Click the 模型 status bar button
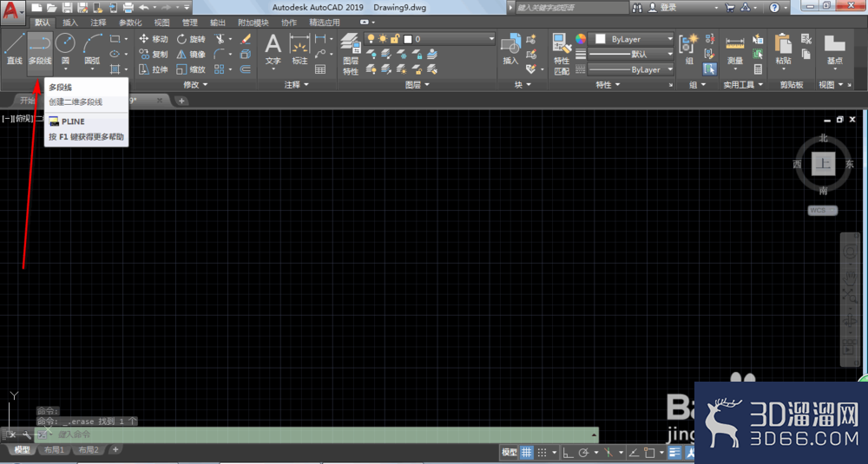 [509, 452]
